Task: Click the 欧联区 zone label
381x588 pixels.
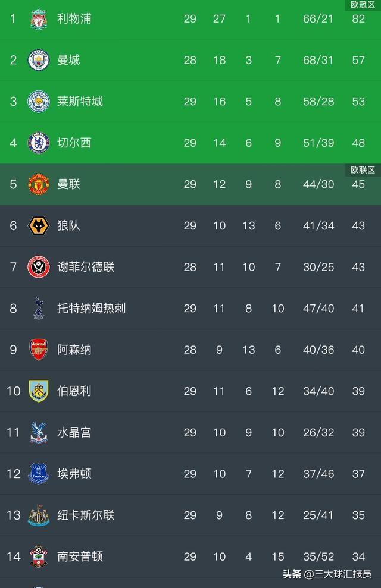Action: pos(363,170)
